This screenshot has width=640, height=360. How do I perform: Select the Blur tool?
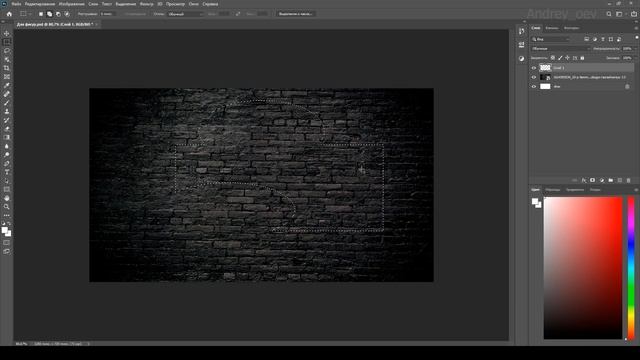point(7,146)
